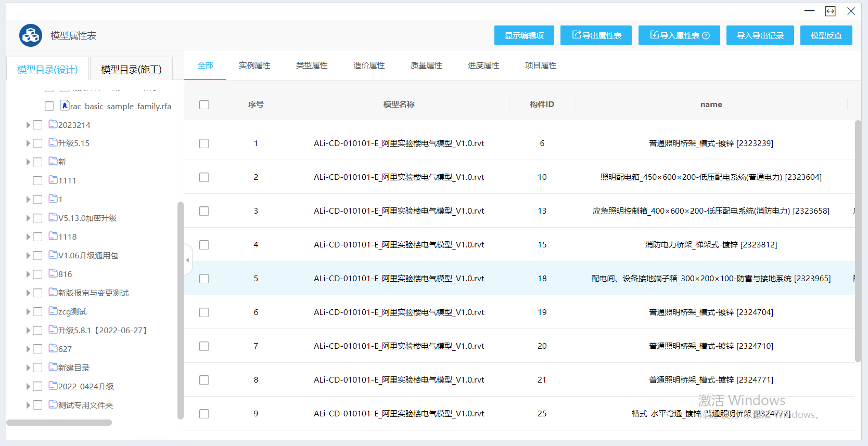This screenshot has height=446, width=868.
Task: Expand the 升级5.15 folder arrow
Action: click(x=28, y=143)
